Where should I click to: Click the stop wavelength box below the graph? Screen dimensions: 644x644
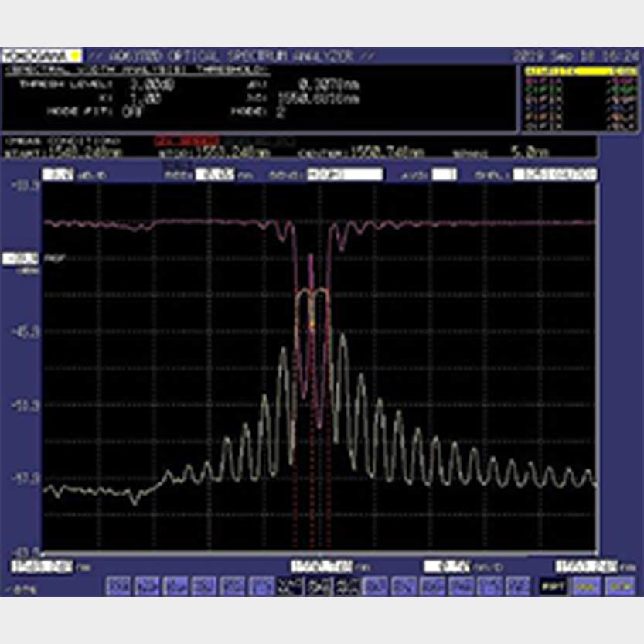click(x=586, y=566)
